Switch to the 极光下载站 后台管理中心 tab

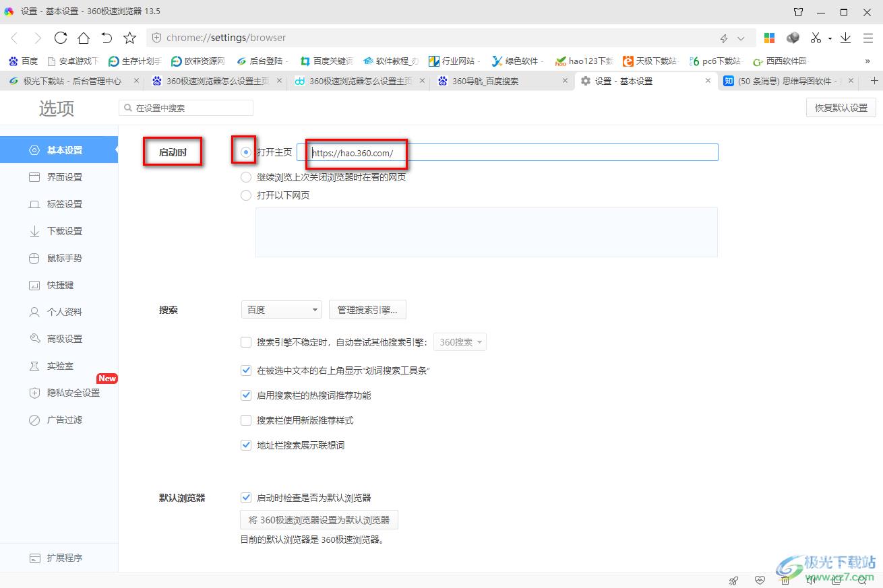click(x=72, y=81)
